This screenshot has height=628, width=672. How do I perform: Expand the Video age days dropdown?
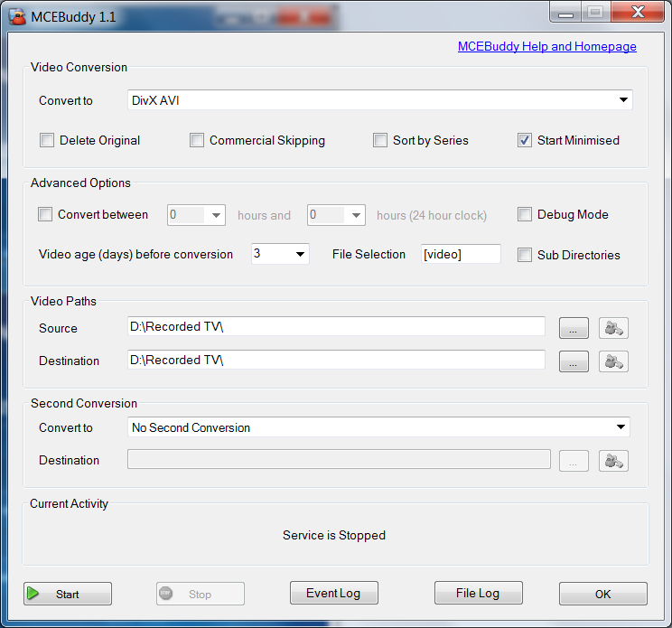coord(280,254)
